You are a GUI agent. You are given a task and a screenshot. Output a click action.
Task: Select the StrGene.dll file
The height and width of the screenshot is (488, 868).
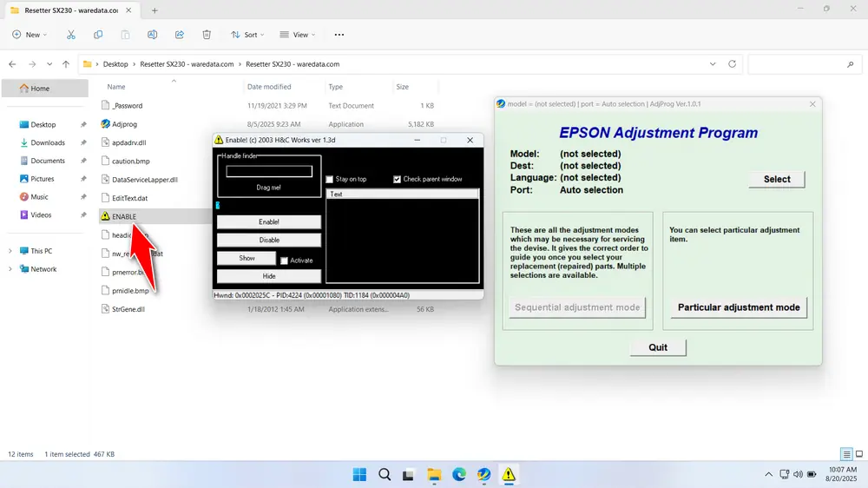128,309
